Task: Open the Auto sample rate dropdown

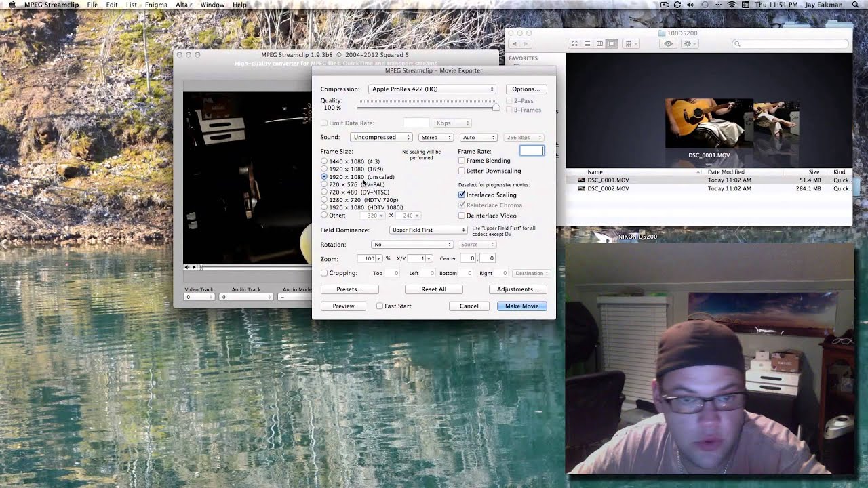Action: coord(478,137)
